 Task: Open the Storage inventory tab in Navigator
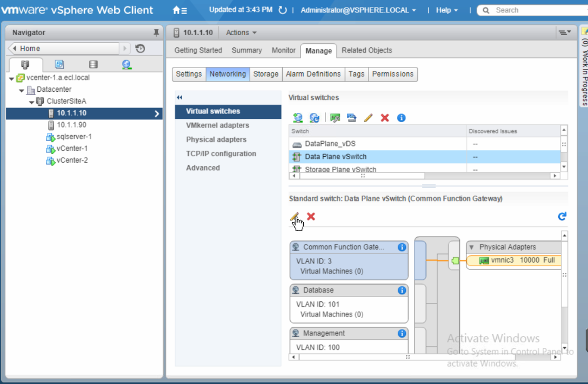(x=93, y=65)
